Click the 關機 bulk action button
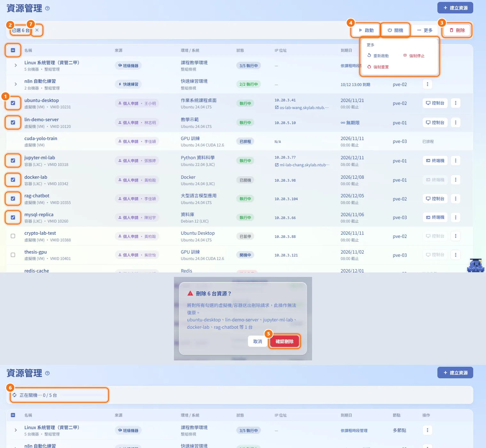486x448 pixels. pyautogui.click(x=395, y=30)
